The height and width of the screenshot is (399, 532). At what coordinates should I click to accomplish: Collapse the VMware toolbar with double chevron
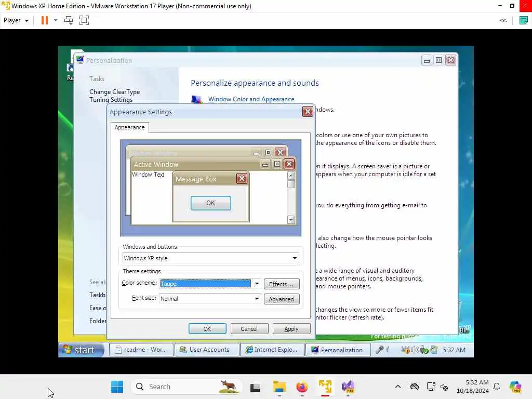503,20
